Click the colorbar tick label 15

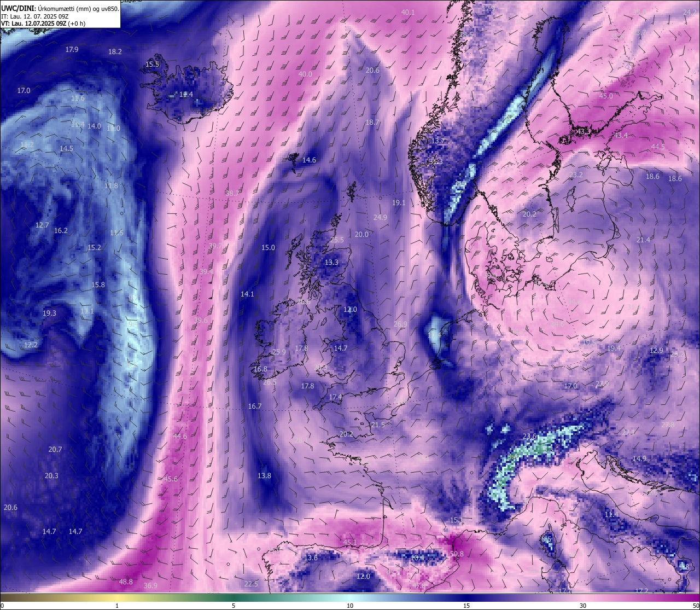[466, 606]
